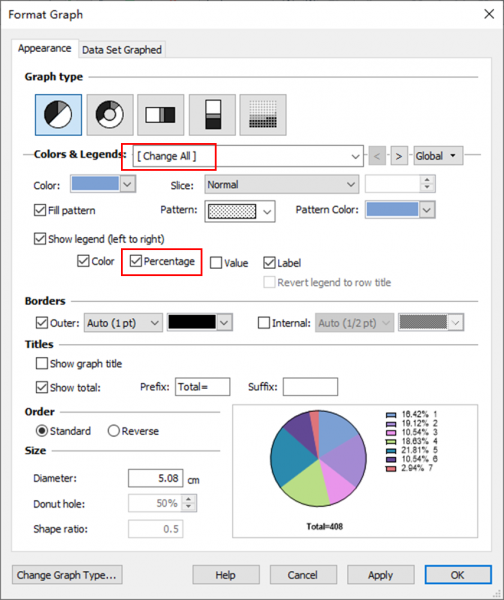Screen dimensions: 504x600
Task: Select the pie chart graph type
Action: point(58,115)
